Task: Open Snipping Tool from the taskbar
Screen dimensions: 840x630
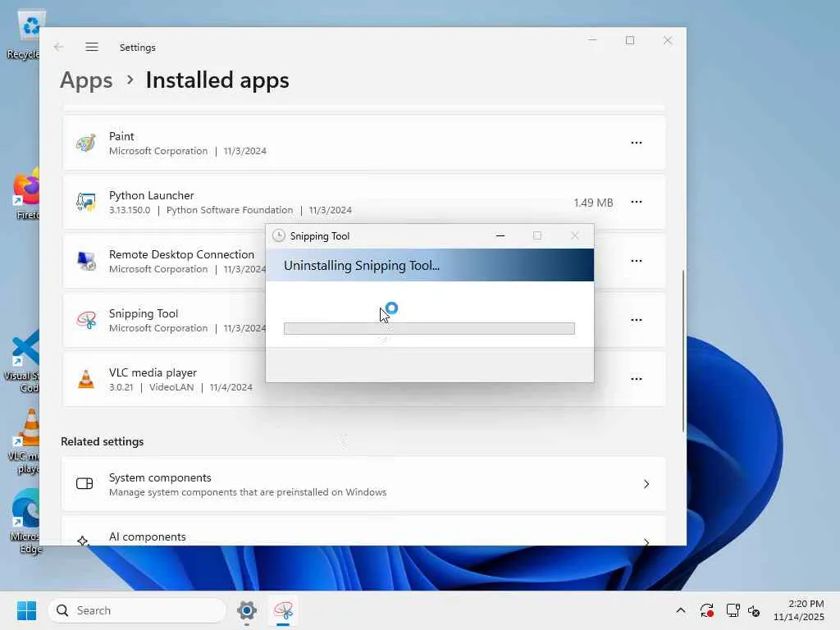Action: point(283,610)
